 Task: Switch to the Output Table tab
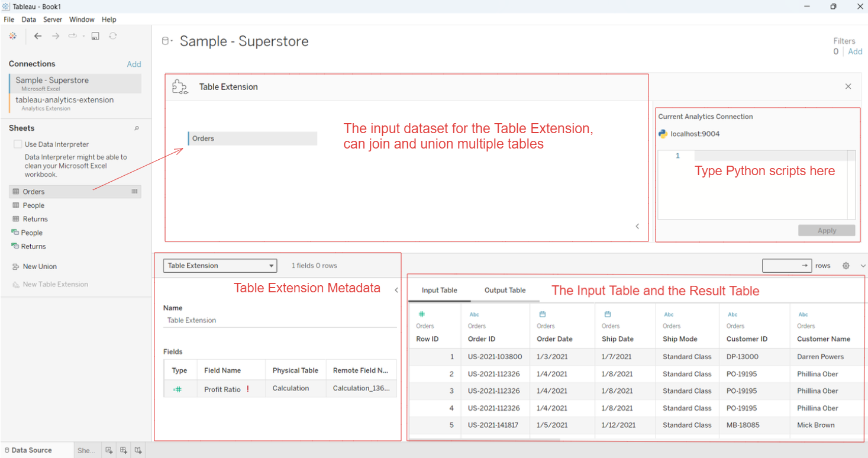click(x=505, y=290)
